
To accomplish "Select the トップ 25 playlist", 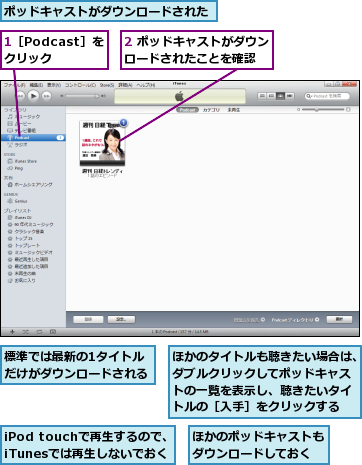I will click(33, 238).
